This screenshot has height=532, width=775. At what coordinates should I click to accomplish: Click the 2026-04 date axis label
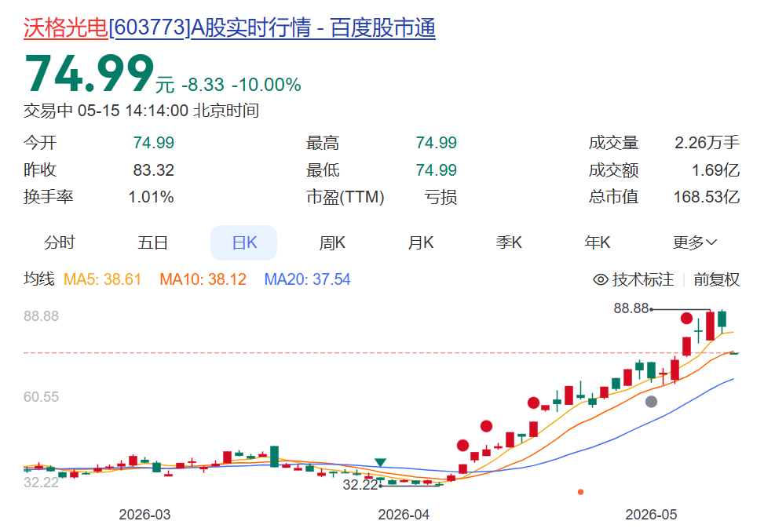tap(404, 515)
